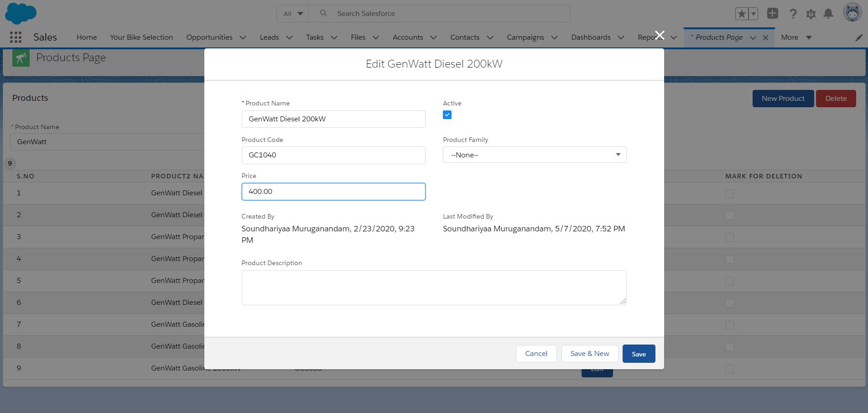Open the Global Actions plus icon
This screenshot has width=868, height=413.
[772, 14]
